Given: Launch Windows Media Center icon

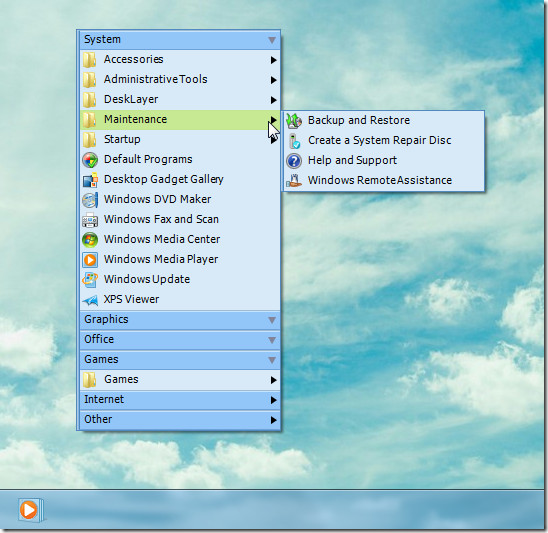Looking at the screenshot, I should pyautogui.click(x=90, y=240).
